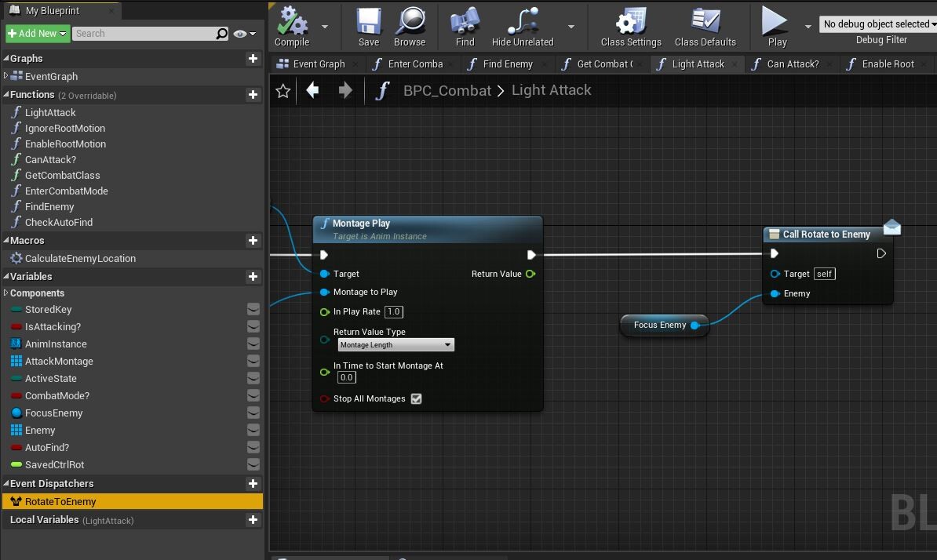The height and width of the screenshot is (560, 937).
Task: Toggle AttackMontage variable editable eye
Action: tap(253, 361)
